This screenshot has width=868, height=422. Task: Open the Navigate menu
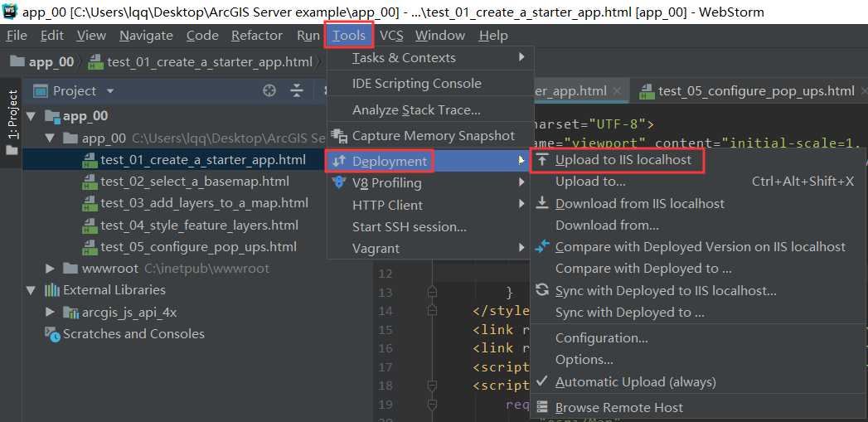[146, 36]
